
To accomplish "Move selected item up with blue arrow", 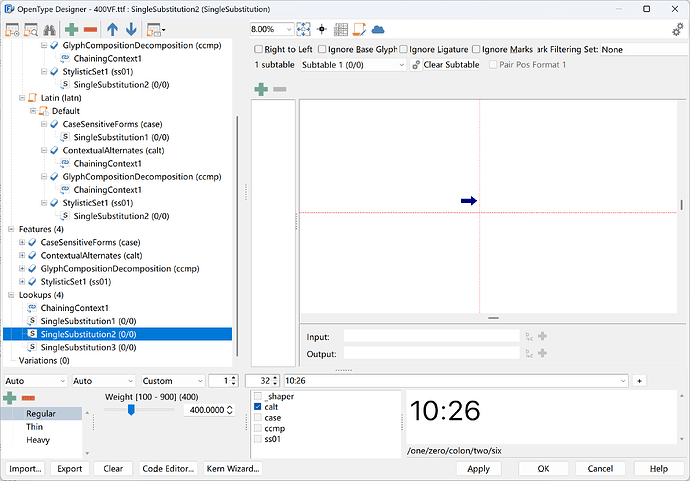I will pos(112,29).
